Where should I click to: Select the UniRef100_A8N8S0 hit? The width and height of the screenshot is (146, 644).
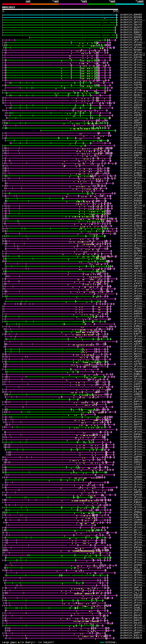click(x=131, y=299)
